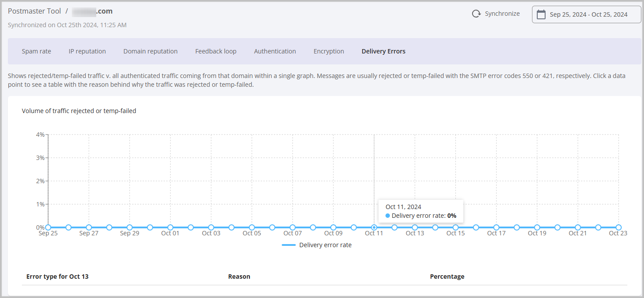Switch to the Spam rate tab
644x298 pixels.
pos(36,51)
